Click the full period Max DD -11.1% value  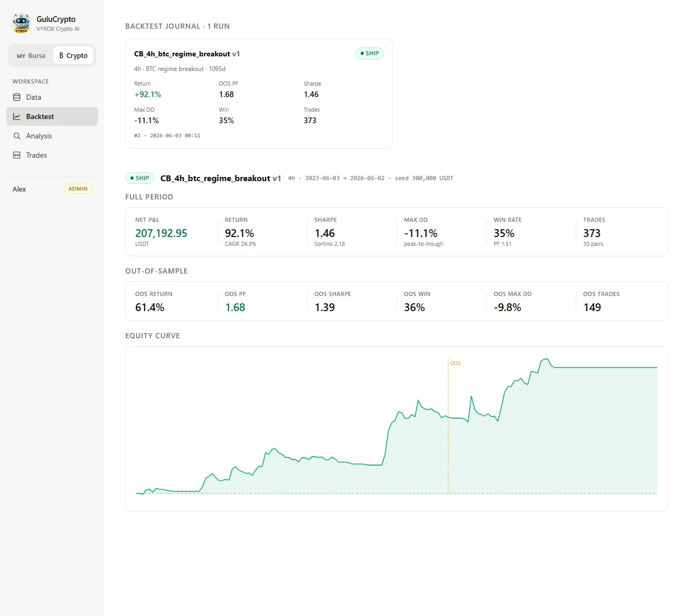coord(421,233)
